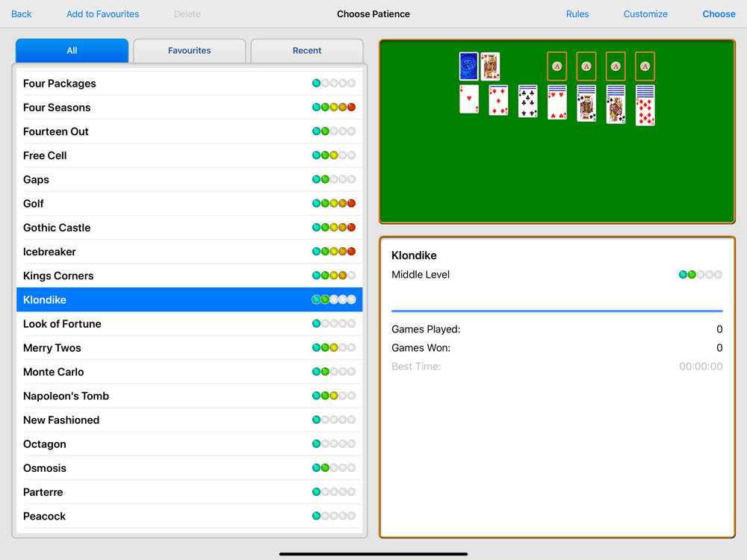Viewport: 747px width, 560px height.
Task: Click the Games Played statistic
Action: click(557, 329)
